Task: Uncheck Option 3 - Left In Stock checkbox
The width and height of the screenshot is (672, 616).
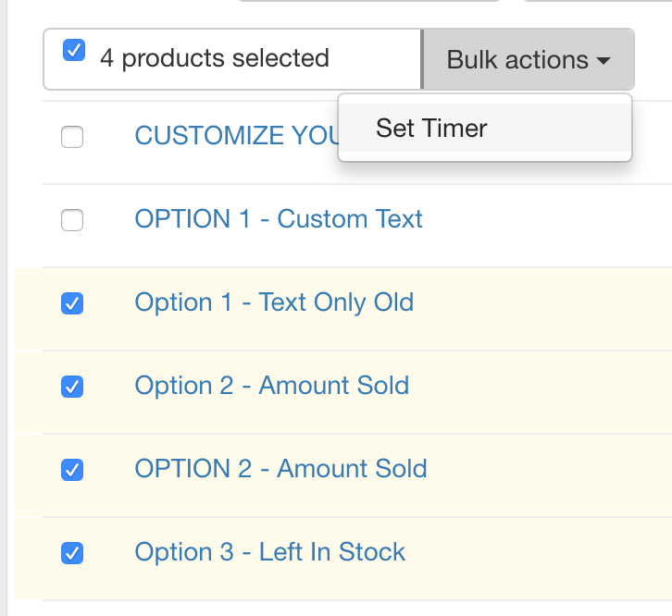Action: click(72, 553)
